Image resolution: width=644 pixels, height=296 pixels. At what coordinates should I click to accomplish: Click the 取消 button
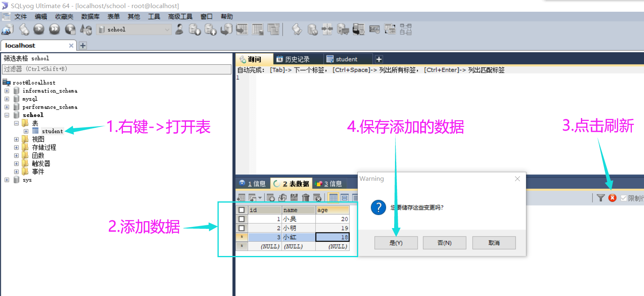(494, 243)
